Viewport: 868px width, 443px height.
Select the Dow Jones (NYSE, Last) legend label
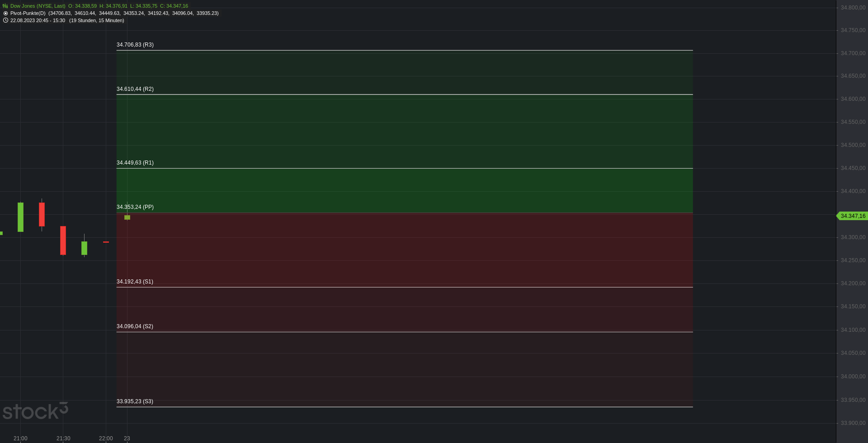pyautogui.click(x=38, y=6)
